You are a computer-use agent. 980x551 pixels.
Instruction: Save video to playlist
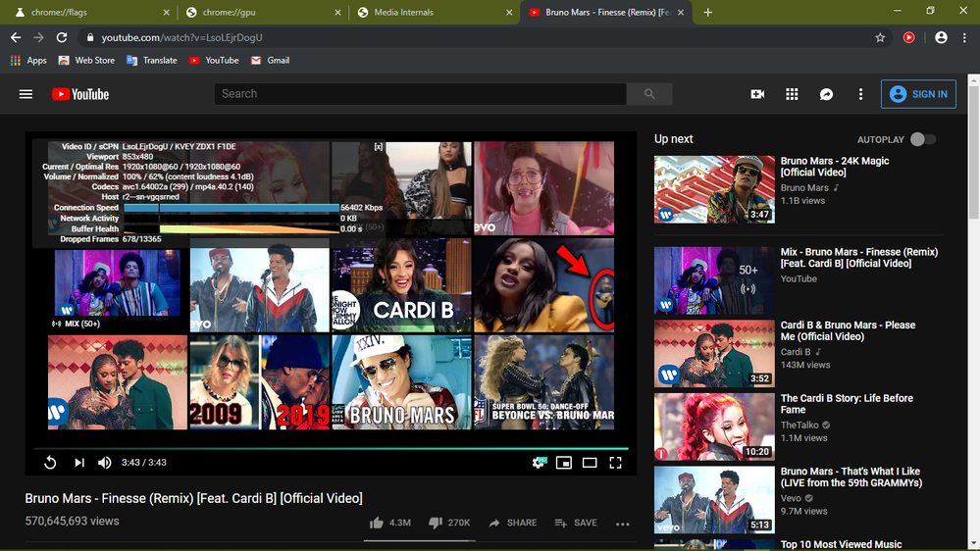(576, 523)
